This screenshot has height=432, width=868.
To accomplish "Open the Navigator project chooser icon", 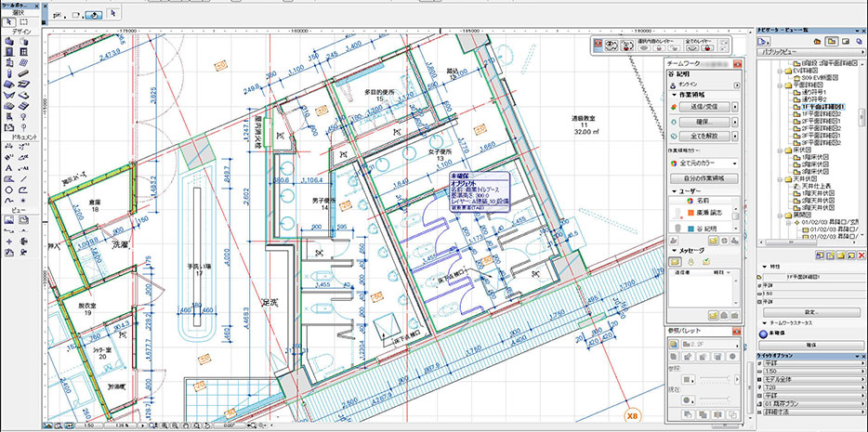I will click(x=762, y=42).
